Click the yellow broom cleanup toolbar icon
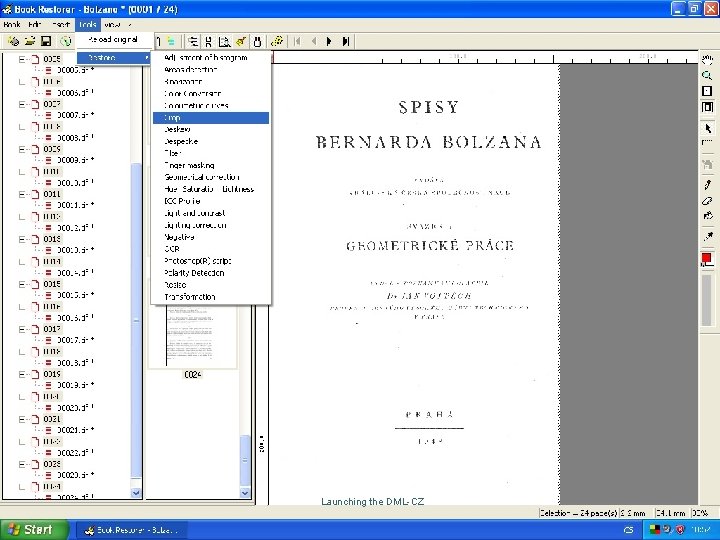 pos(241,42)
